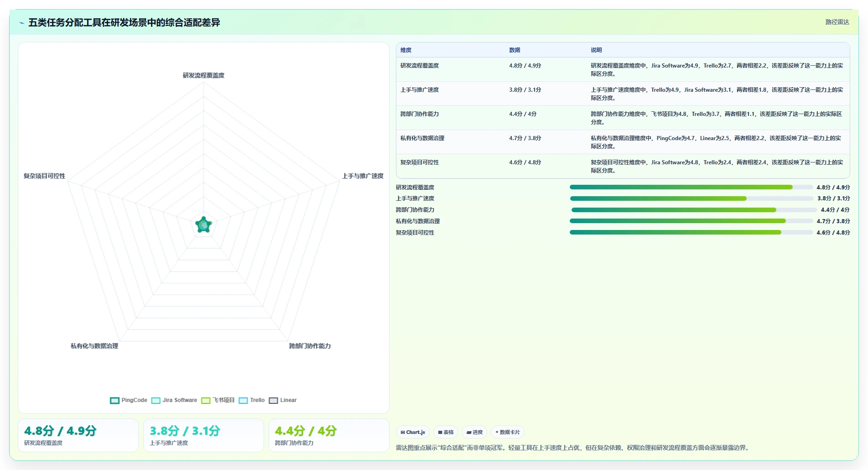Click the 上手与推广速度 progress bar
Image resolution: width=868 pixels, height=470 pixels.
(691, 198)
